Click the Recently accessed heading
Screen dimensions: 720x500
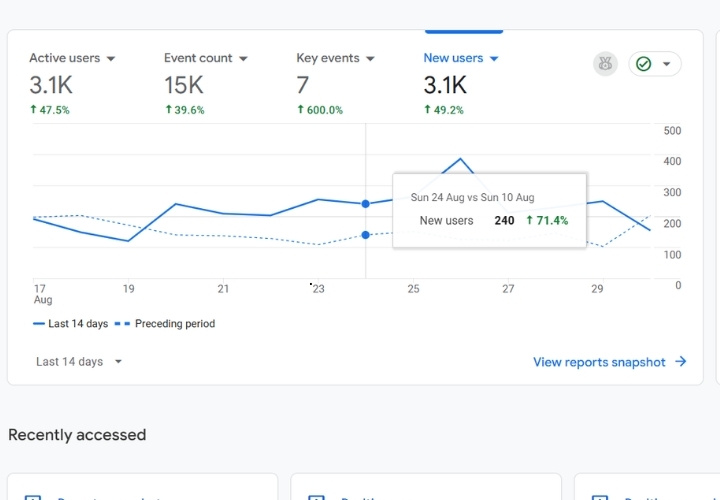point(77,435)
